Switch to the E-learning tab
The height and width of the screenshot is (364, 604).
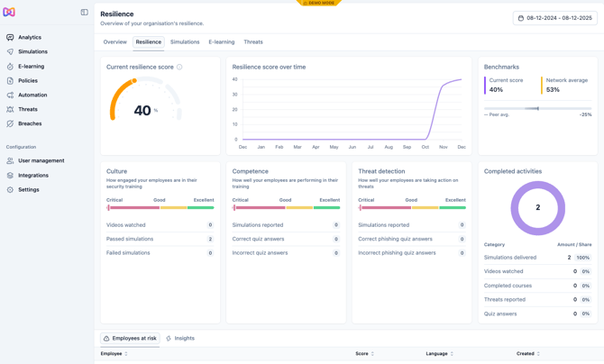[x=221, y=42]
